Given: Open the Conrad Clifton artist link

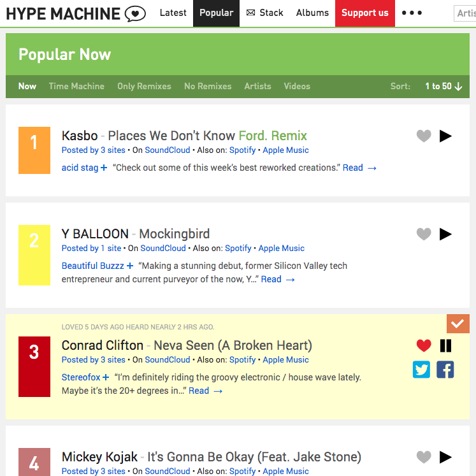Looking at the screenshot, I should (103, 345).
